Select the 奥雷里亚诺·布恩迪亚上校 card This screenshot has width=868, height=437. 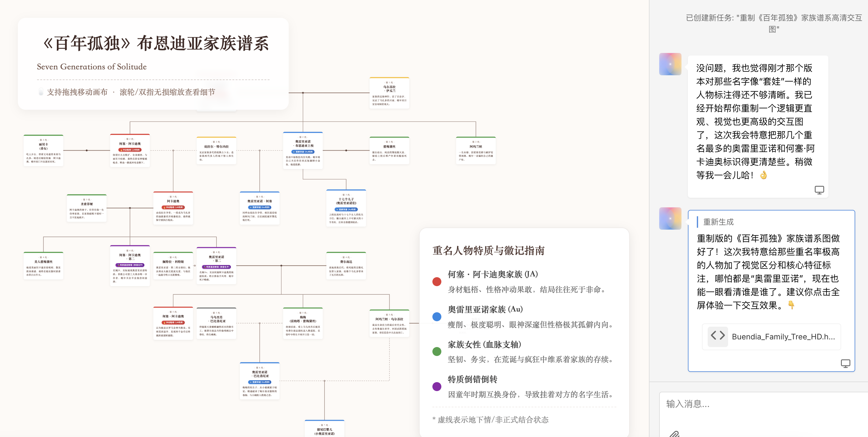pyautogui.click(x=303, y=151)
